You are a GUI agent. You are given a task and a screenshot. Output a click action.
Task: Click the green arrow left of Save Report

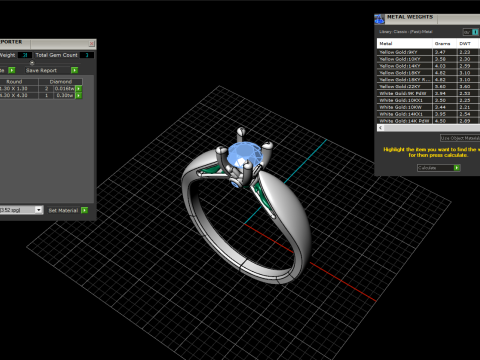(12, 70)
